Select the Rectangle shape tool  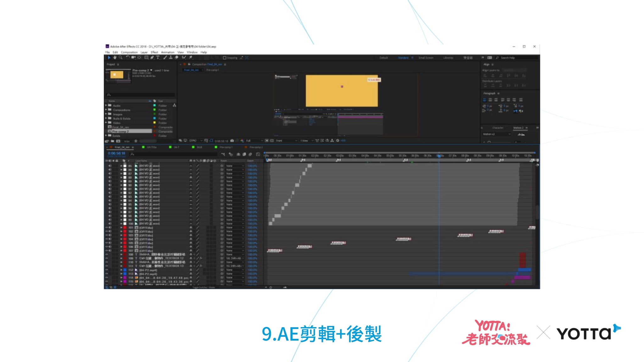(x=146, y=58)
